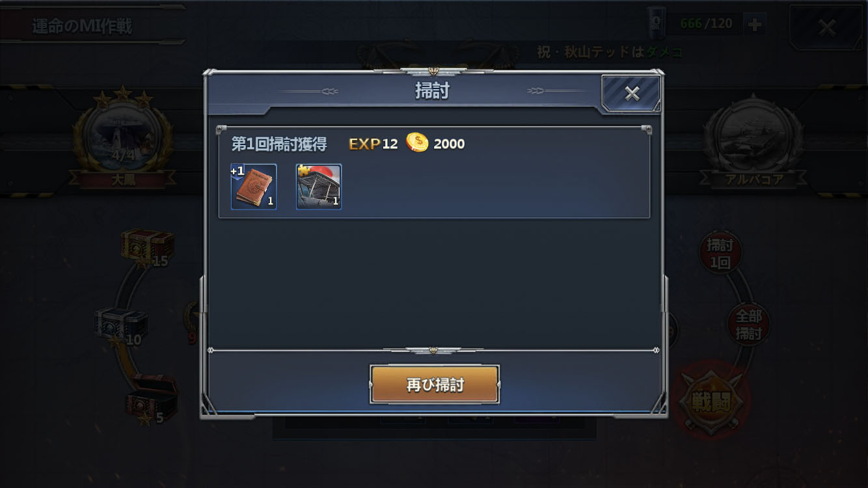Select the ship bridge reward item
This screenshot has width=868, height=488.
pos(319,187)
